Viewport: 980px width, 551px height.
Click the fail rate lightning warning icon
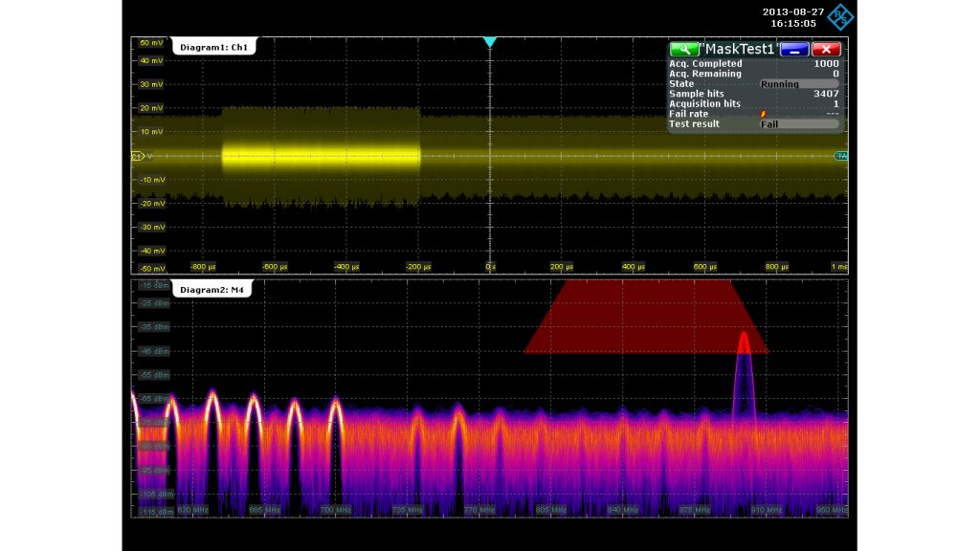763,114
